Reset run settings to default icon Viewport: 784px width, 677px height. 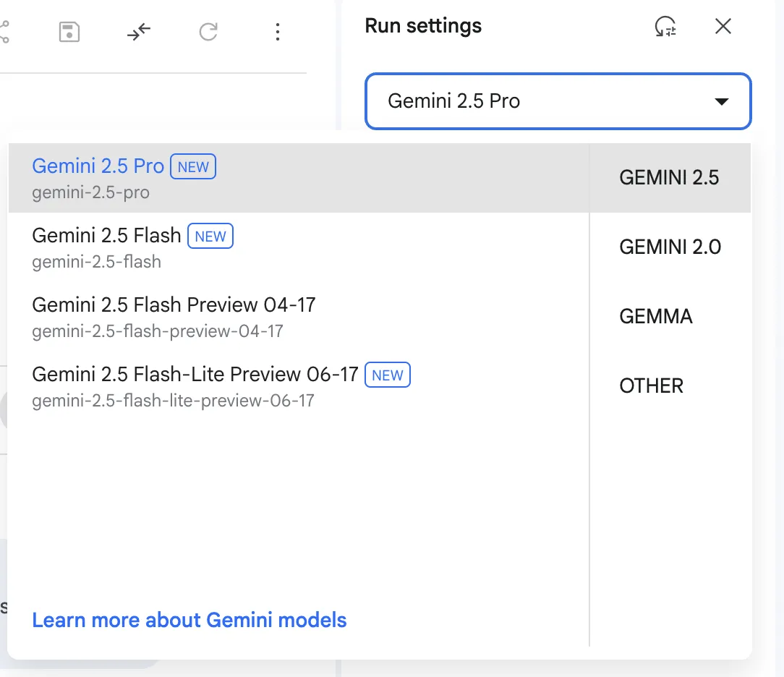point(665,27)
